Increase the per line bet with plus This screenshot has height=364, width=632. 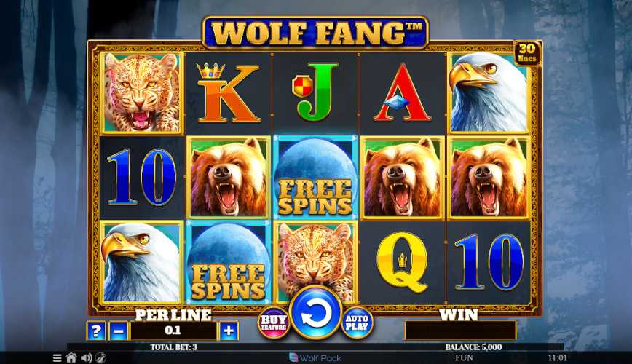[229, 331]
